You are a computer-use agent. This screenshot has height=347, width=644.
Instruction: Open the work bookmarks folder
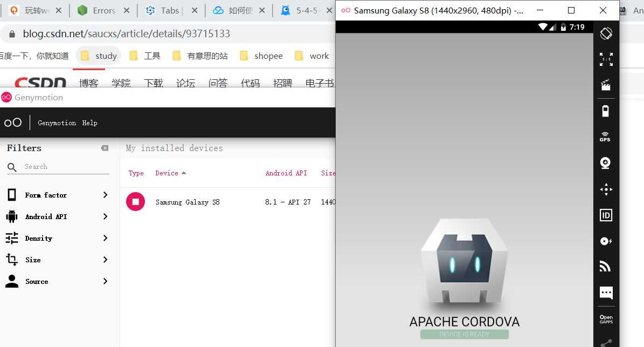[x=312, y=56]
